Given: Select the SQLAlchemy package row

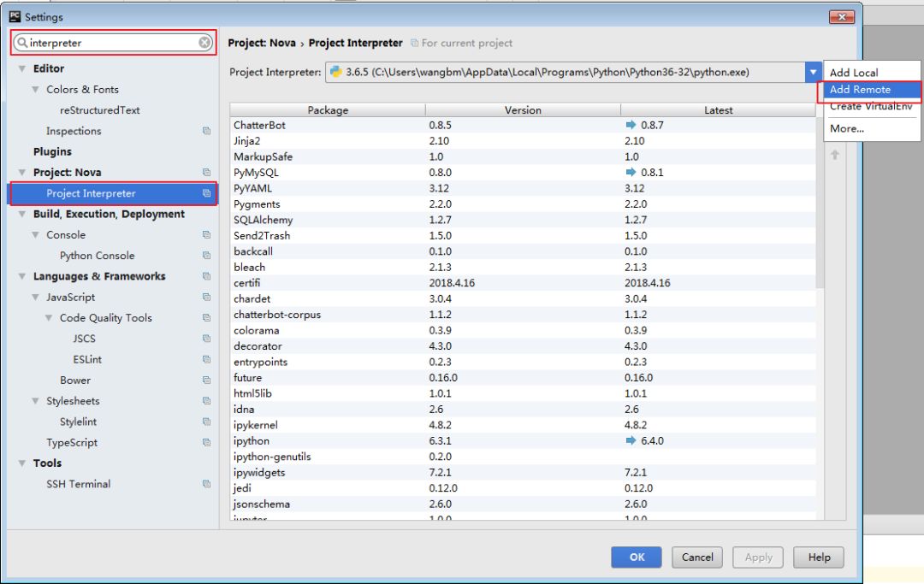Looking at the screenshot, I should [523, 220].
